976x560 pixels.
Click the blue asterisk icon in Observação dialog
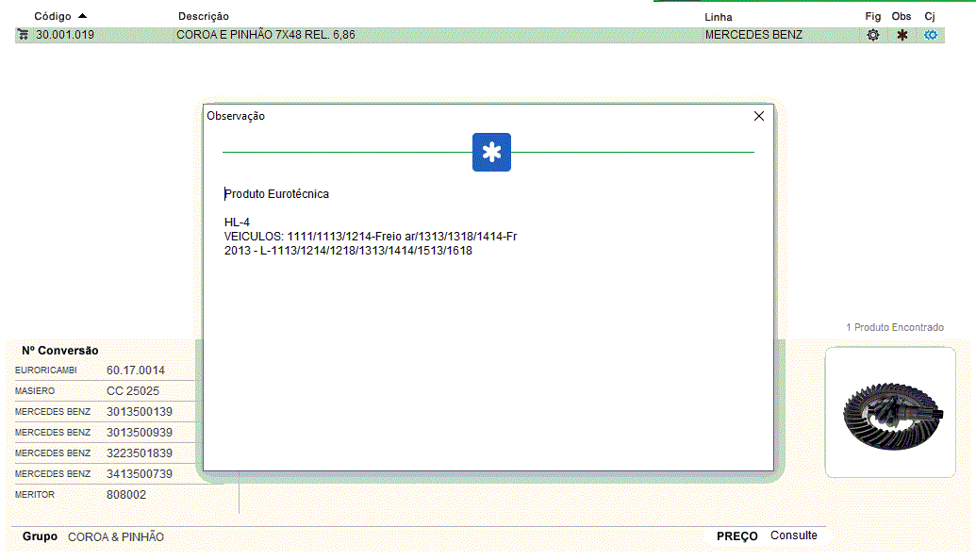click(491, 152)
